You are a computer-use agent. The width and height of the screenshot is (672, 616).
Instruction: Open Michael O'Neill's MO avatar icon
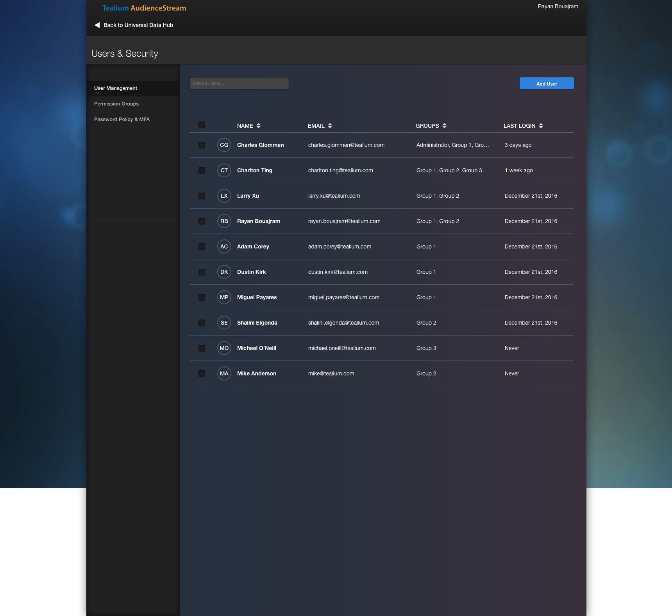(x=224, y=348)
